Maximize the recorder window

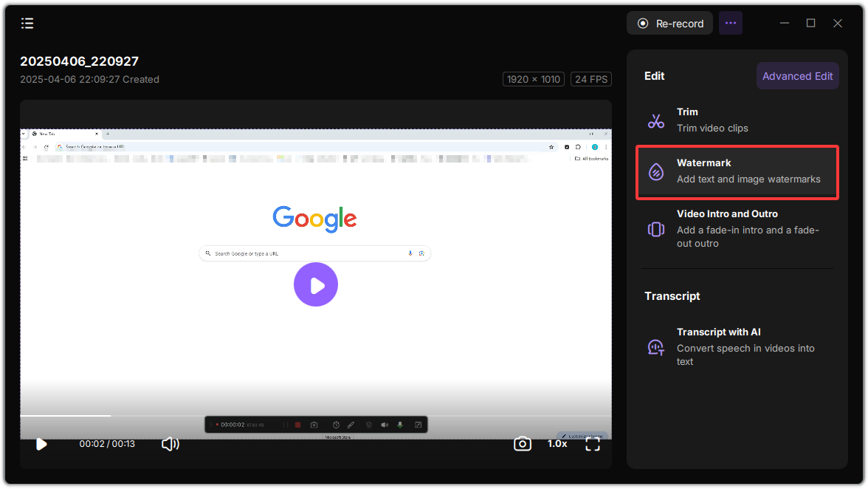coord(811,23)
